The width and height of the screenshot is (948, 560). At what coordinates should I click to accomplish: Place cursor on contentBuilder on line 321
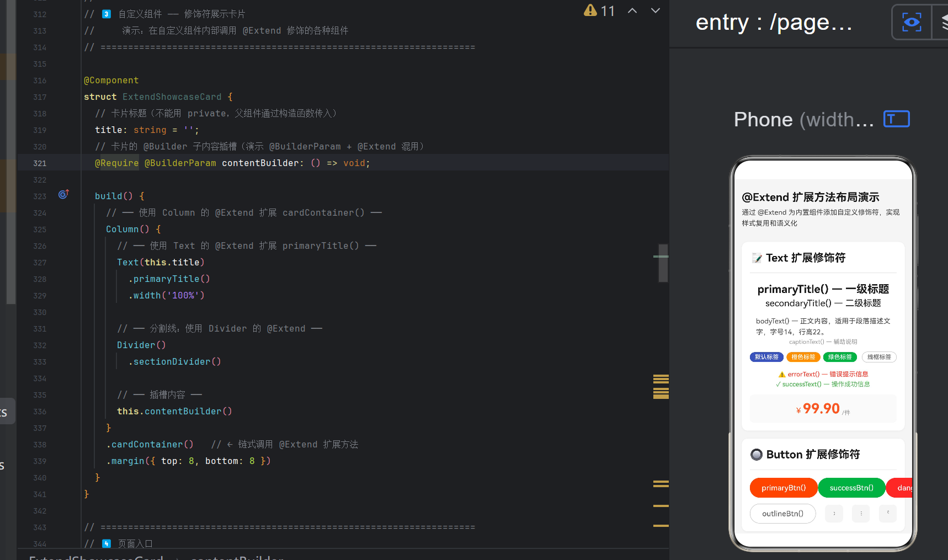tap(260, 163)
